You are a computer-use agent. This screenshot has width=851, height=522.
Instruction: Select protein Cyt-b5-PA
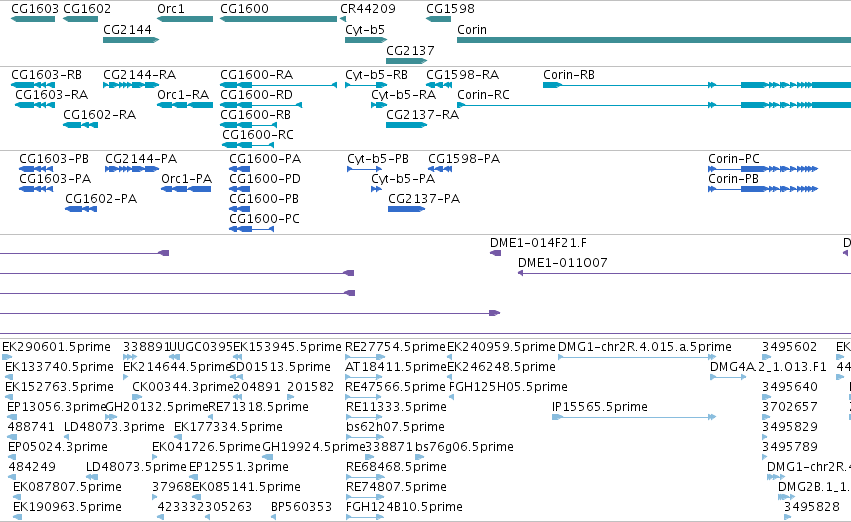coord(376,189)
